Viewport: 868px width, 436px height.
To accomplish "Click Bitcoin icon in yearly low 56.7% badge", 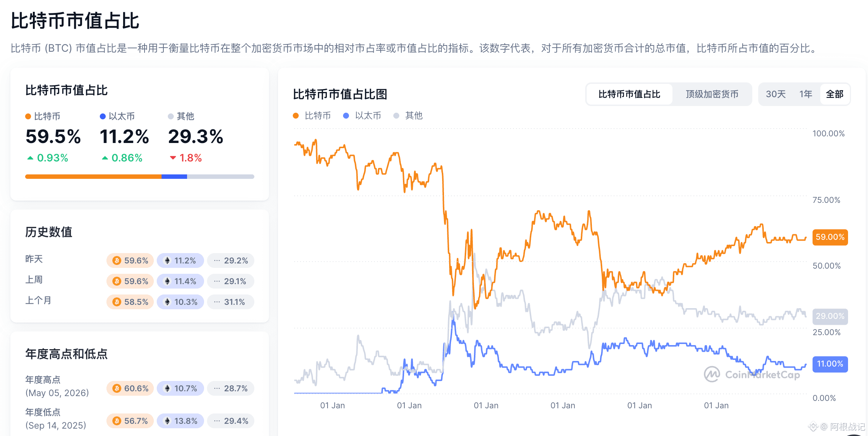I will click(117, 421).
